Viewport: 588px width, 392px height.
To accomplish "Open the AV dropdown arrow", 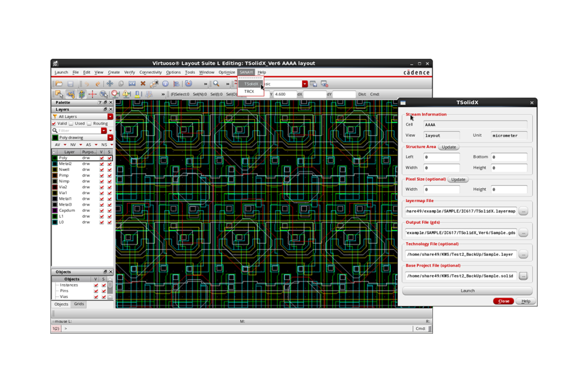I will pyautogui.click(x=64, y=145).
